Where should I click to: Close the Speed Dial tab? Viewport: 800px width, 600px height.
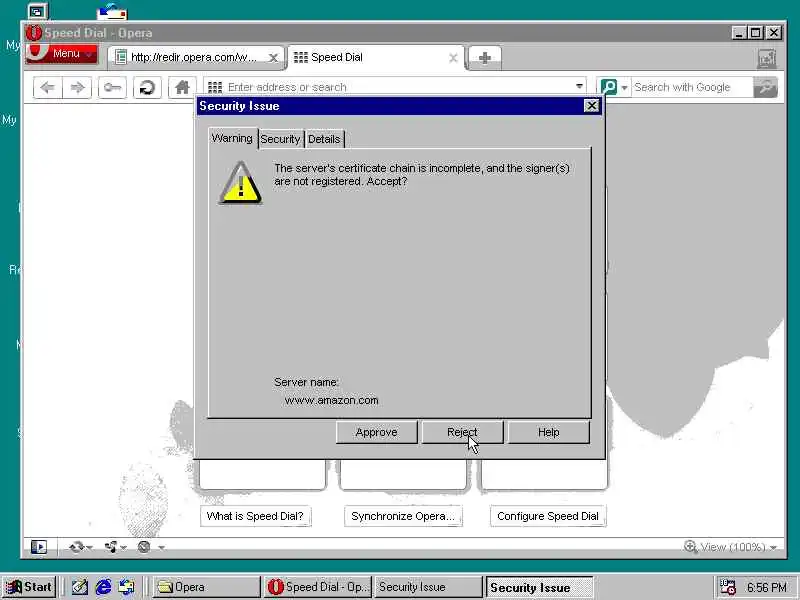point(453,58)
